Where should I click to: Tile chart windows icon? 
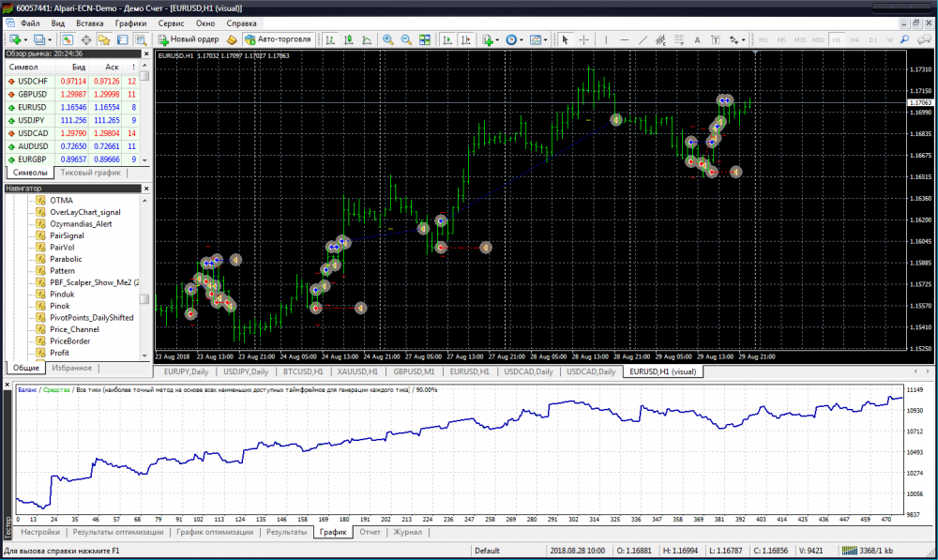point(425,39)
